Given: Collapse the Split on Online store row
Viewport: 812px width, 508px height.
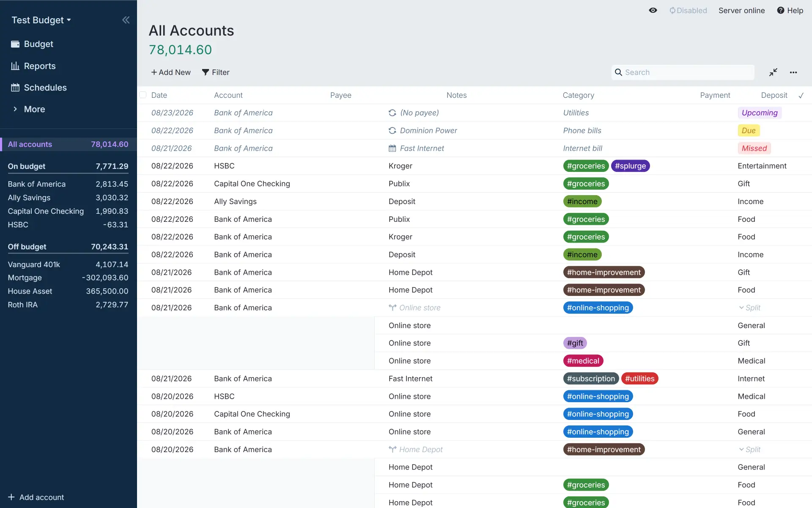Looking at the screenshot, I should click(749, 308).
